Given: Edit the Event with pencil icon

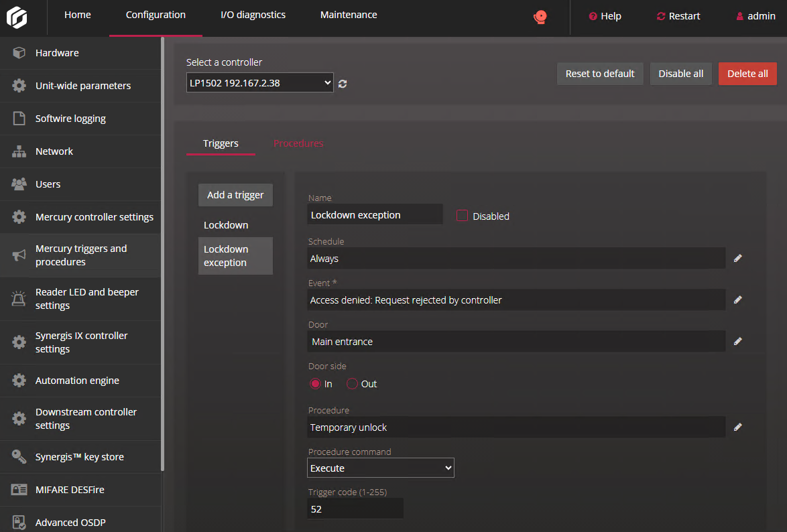Looking at the screenshot, I should pos(737,300).
